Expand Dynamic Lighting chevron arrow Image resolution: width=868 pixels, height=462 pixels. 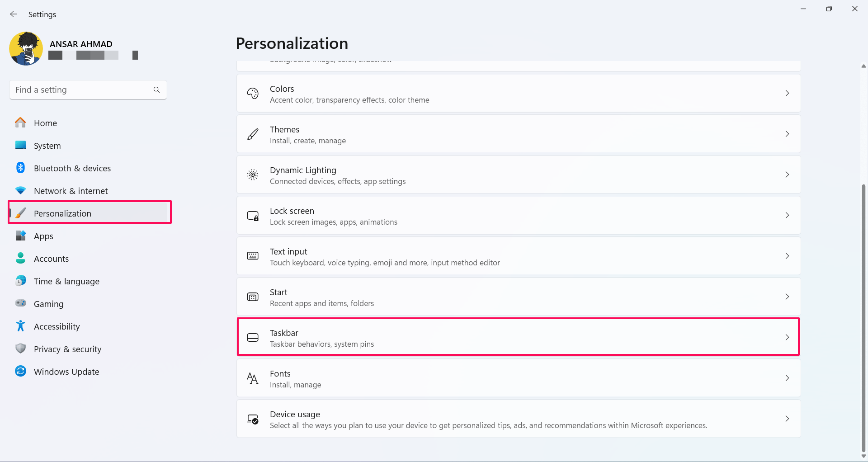[x=787, y=174]
